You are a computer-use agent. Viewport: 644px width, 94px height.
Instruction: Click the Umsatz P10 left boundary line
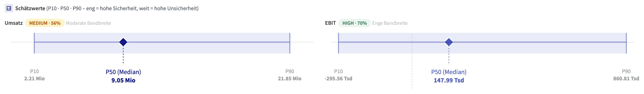[34, 43]
